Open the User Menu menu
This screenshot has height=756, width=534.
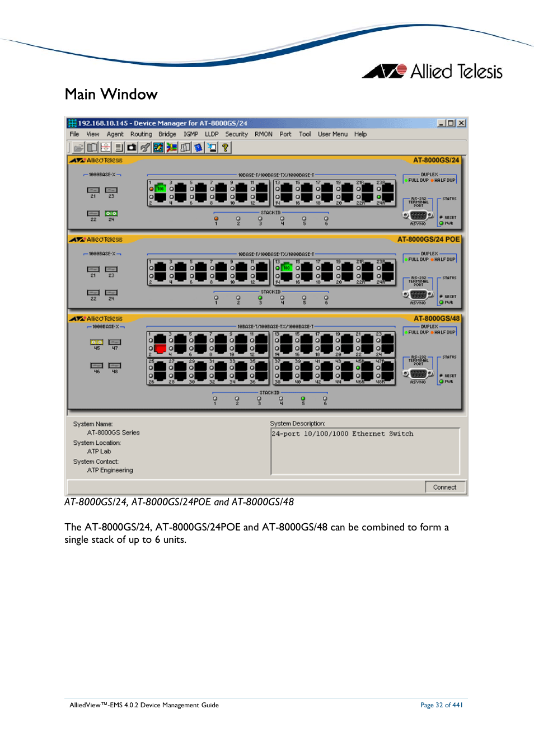332,134
